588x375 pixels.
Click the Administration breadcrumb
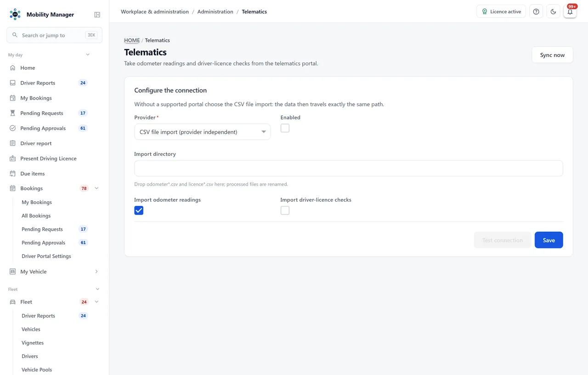(x=215, y=11)
